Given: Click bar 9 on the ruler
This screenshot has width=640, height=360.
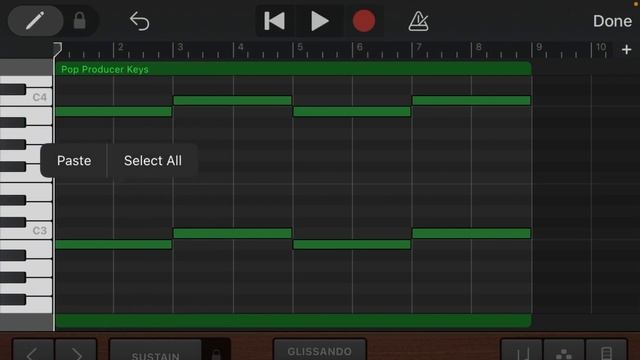Looking at the screenshot, I should click(539, 47).
